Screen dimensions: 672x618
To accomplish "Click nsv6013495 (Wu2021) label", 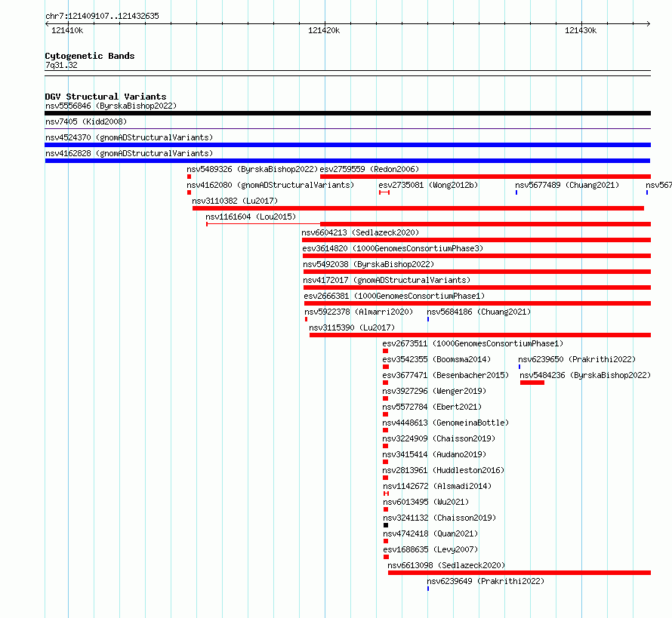I will (426, 502).
